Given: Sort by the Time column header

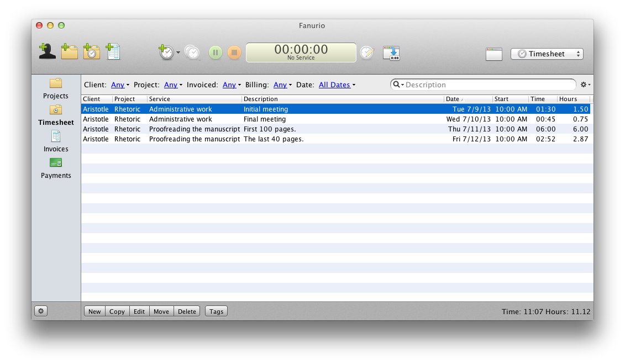Looking at the screenshot, I should click(x=543, y=99).
